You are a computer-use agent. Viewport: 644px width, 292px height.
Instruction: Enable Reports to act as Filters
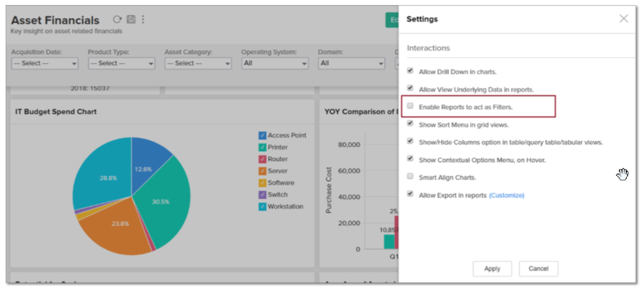(x=411, y=107)
